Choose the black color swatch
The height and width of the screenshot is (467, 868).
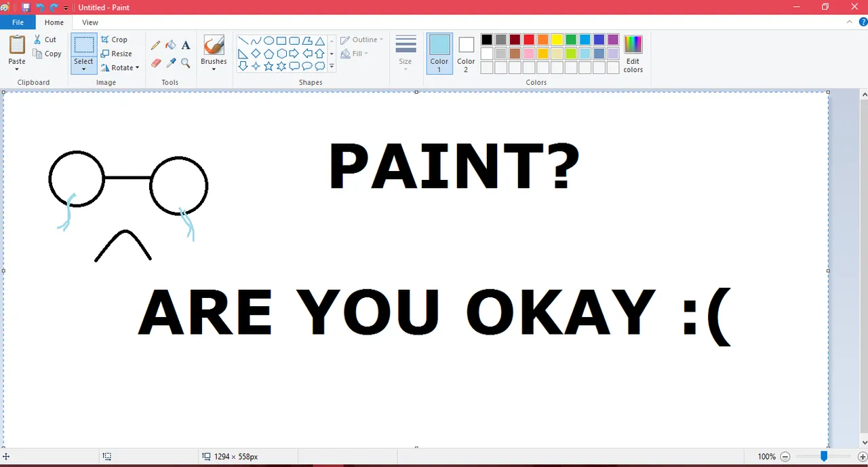pos(487,39)
